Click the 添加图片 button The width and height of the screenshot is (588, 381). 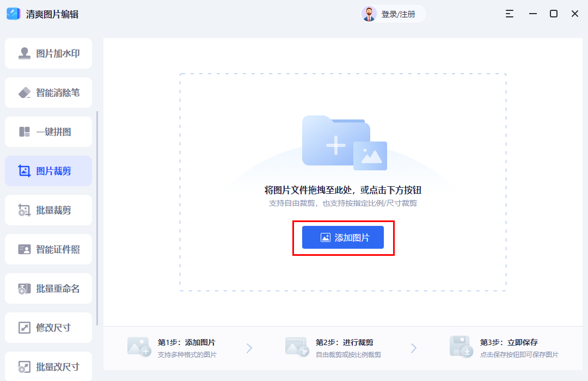(342, 237)
